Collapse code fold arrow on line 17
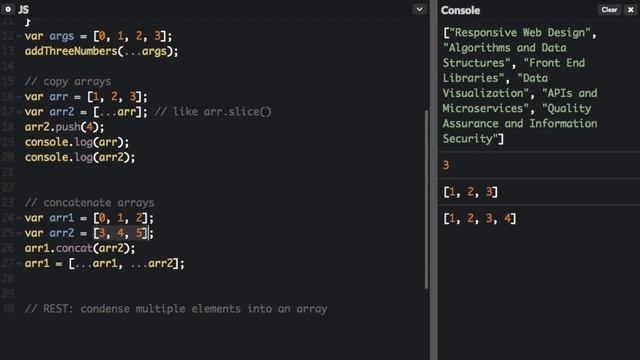This screenshot has height=360, width=640. [x=19, y=112]
